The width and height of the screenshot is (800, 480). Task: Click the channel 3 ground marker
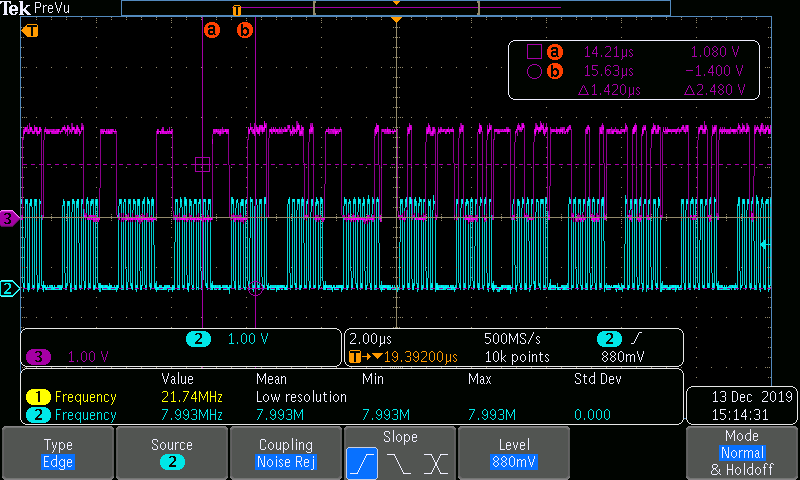click(9, 218)
